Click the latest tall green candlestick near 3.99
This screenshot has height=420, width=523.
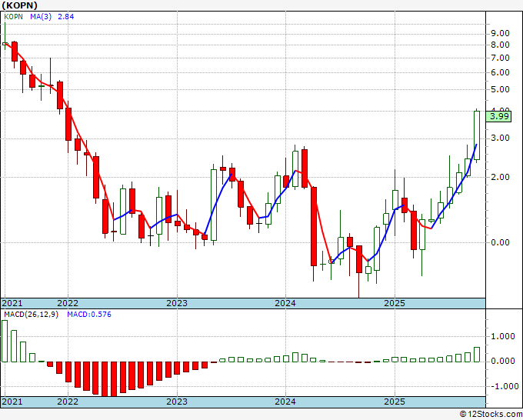click(477, 135)
